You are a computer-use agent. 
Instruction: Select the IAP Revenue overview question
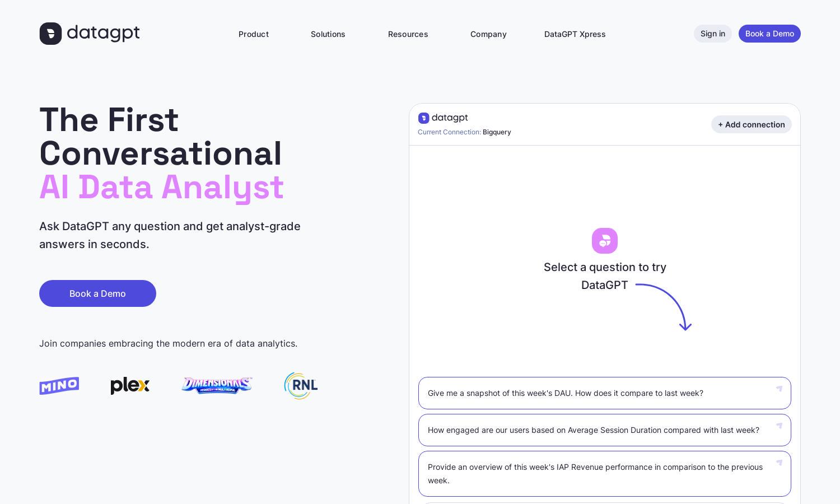[605, 474]
